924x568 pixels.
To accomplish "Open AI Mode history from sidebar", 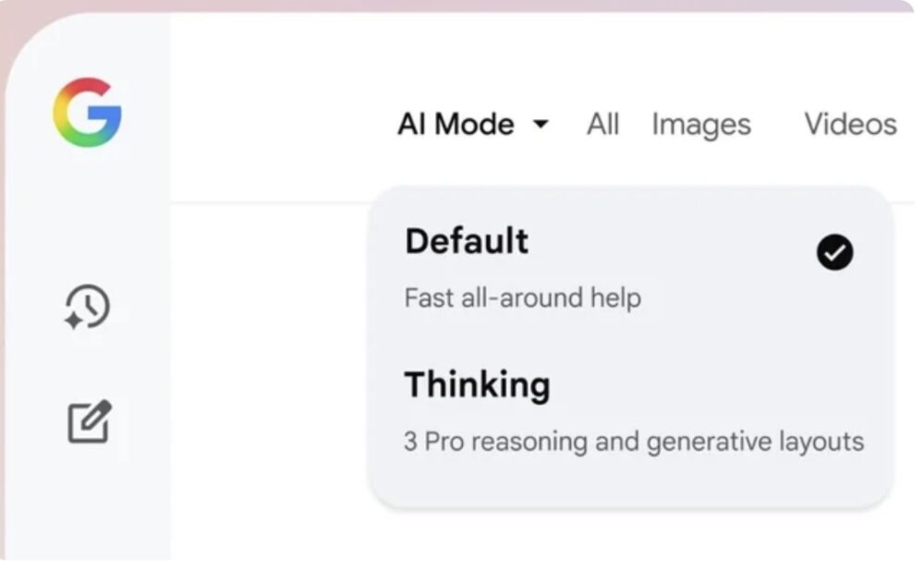I will pos(88,307).
